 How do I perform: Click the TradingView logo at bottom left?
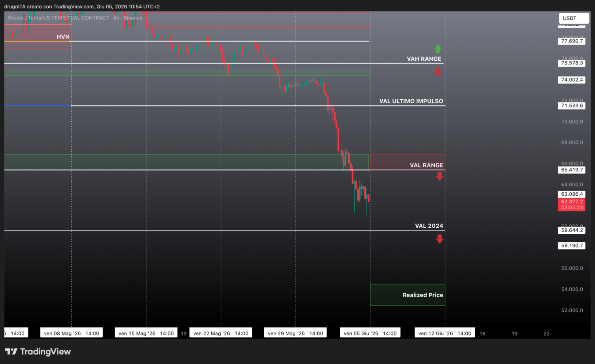(x=38, y=352)
